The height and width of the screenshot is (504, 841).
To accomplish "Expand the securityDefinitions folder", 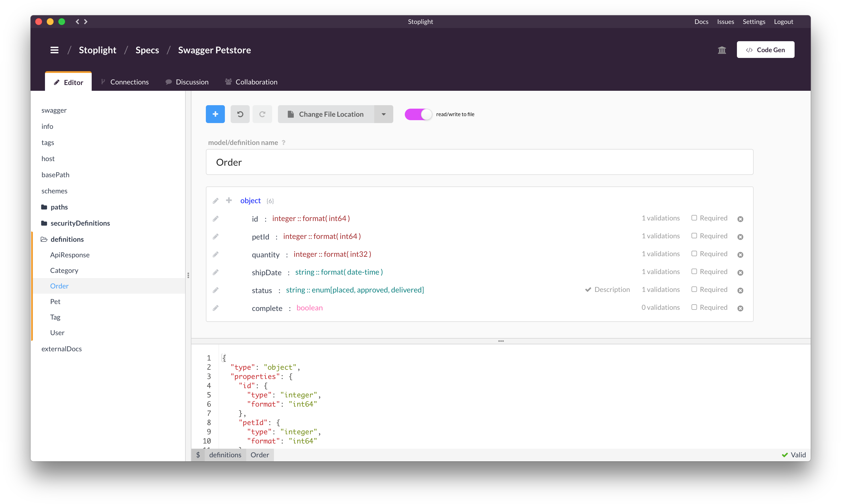I will (76, 223).
